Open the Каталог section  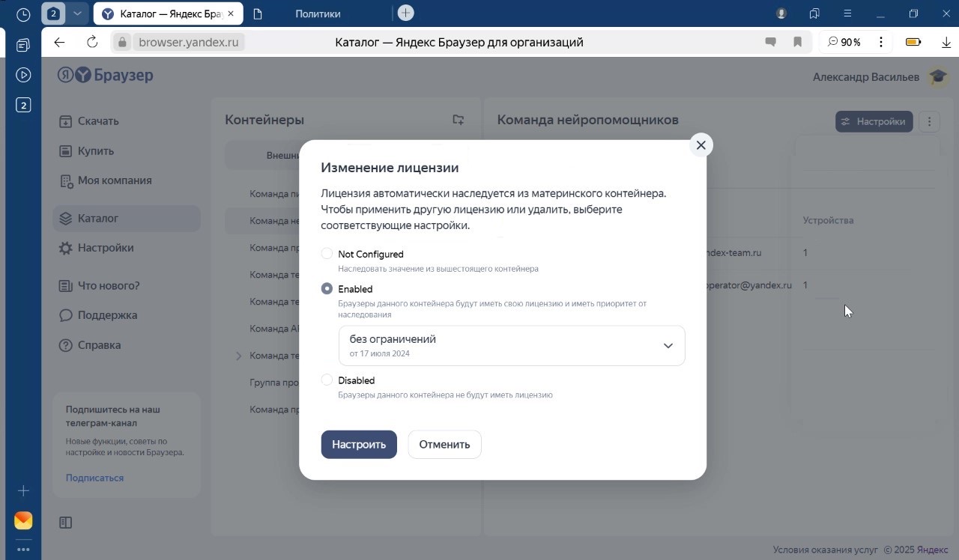tap(127, 218)
